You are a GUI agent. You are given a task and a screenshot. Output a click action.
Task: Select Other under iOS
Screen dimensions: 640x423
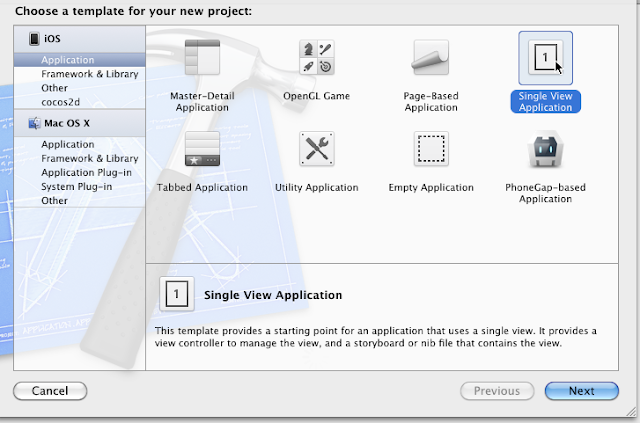55,88
